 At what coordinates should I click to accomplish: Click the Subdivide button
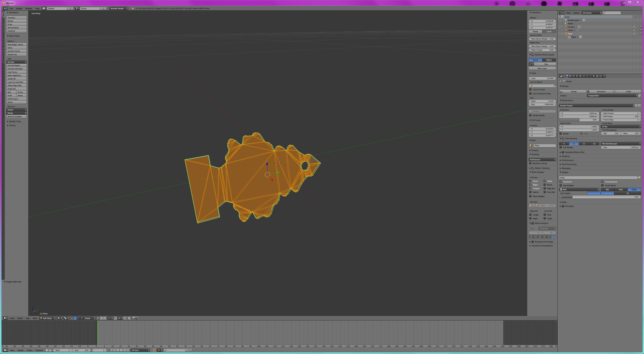16,79
